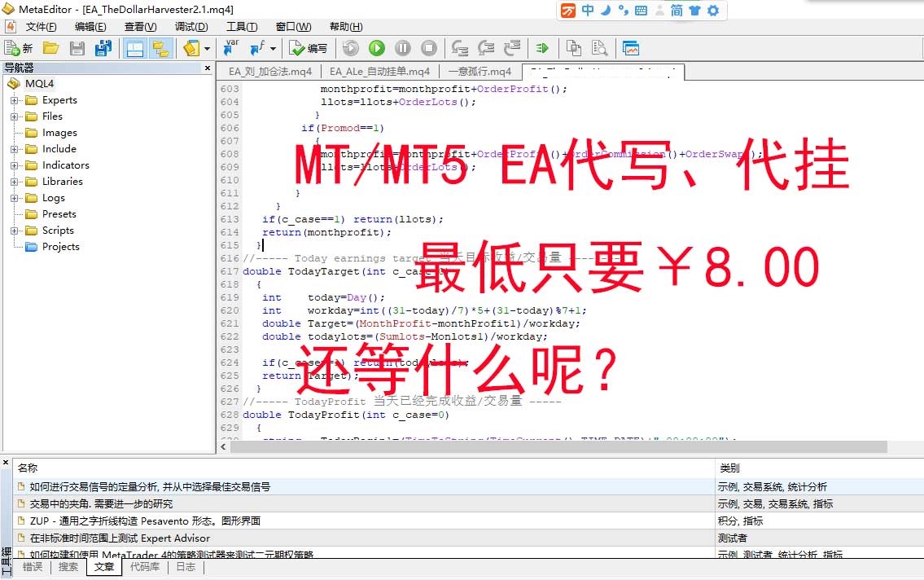
Task: Switch to EA_ALe_自动挂单.mq4 tab
Action: [x=379, y=72]
